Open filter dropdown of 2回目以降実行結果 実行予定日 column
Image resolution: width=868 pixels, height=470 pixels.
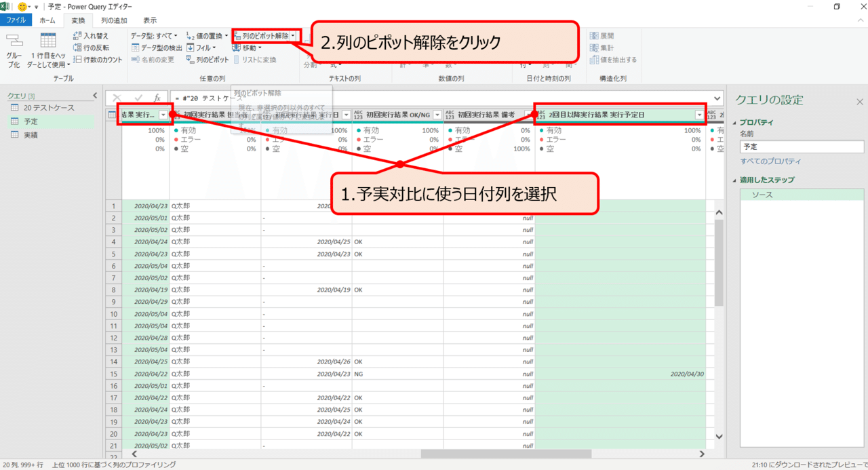699,115
